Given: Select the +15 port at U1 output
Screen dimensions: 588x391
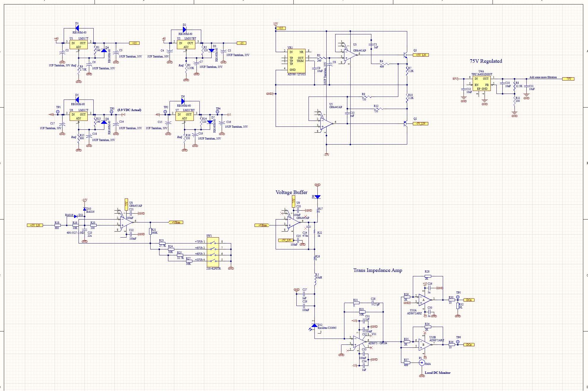Looking at the screenshot, I should pyautogui.click(x=134, y=43).
